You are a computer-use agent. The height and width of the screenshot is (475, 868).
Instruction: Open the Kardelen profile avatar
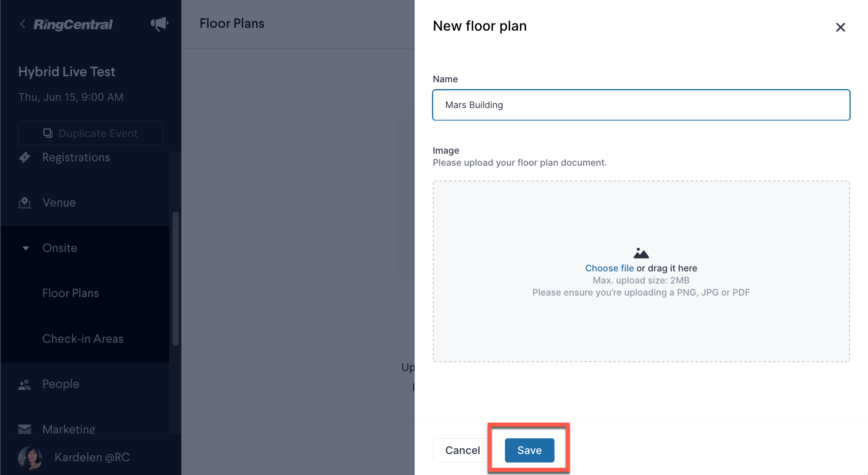tap(30, 458)
